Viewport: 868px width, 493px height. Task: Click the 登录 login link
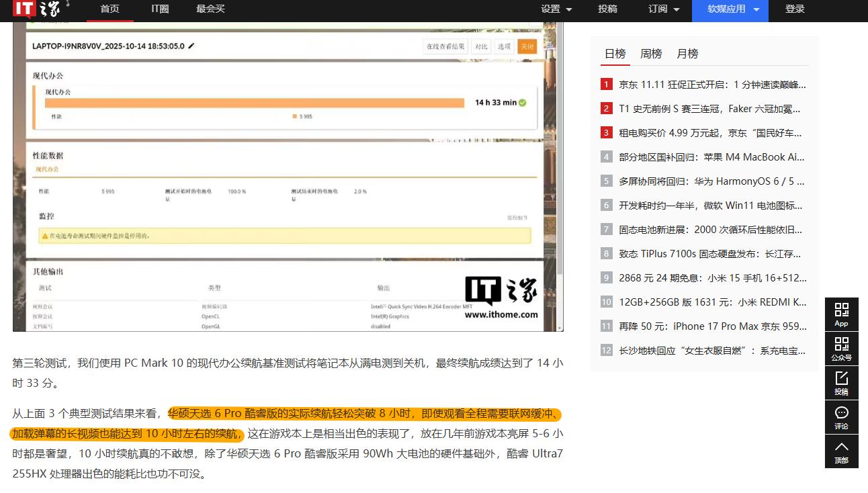coord(795,9)
